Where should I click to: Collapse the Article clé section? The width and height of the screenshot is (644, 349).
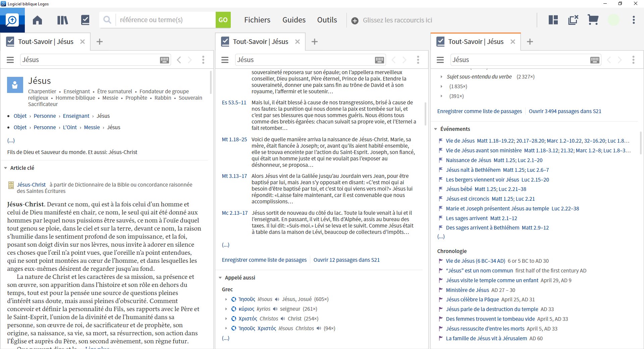pyautogui.click(x=5, y=168)
